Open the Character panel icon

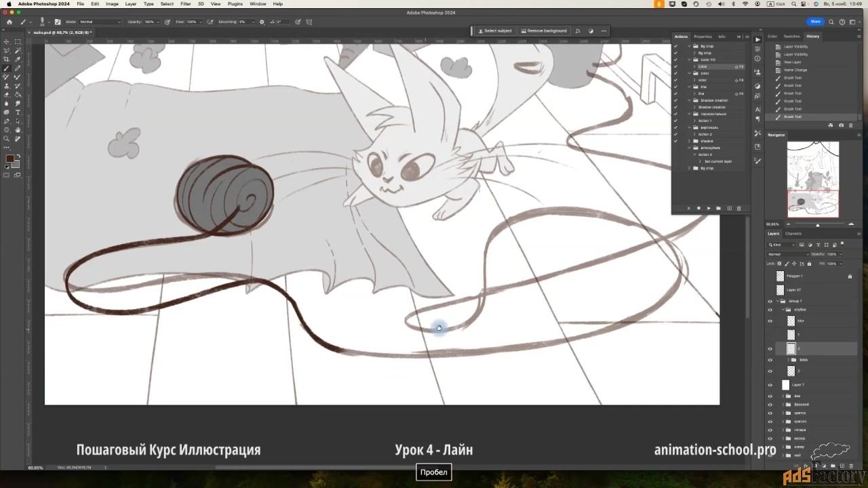[757, 110]
